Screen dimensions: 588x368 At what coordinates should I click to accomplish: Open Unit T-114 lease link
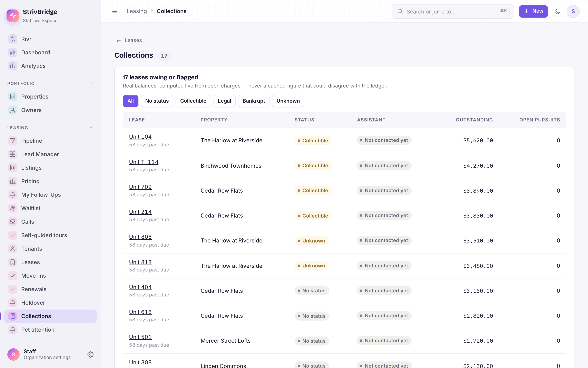pyautogui.click(x=144, y=162)
